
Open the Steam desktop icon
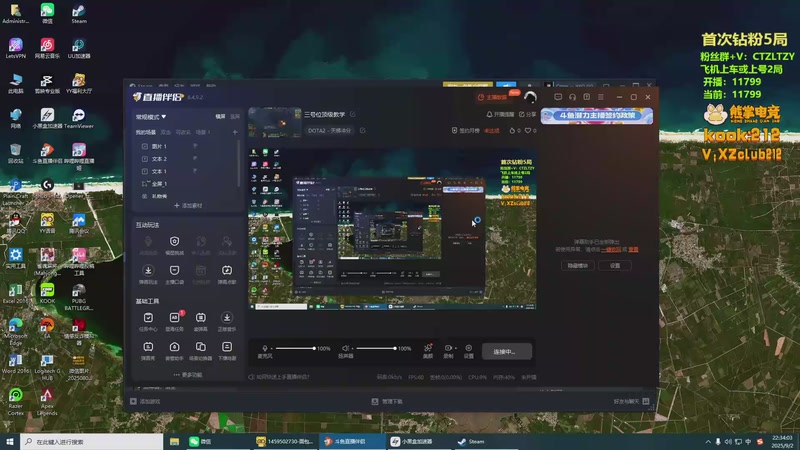(x=79, y=14)
